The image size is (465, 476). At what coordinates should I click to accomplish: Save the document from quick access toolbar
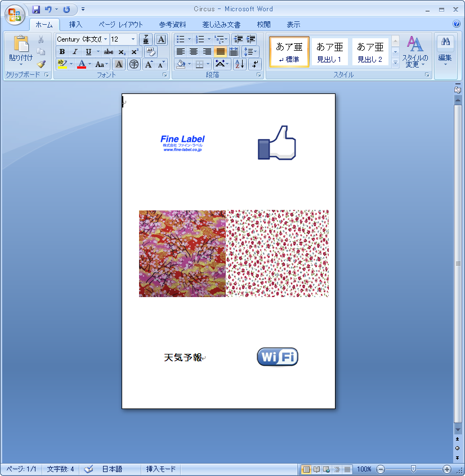(x=36, y=10)
